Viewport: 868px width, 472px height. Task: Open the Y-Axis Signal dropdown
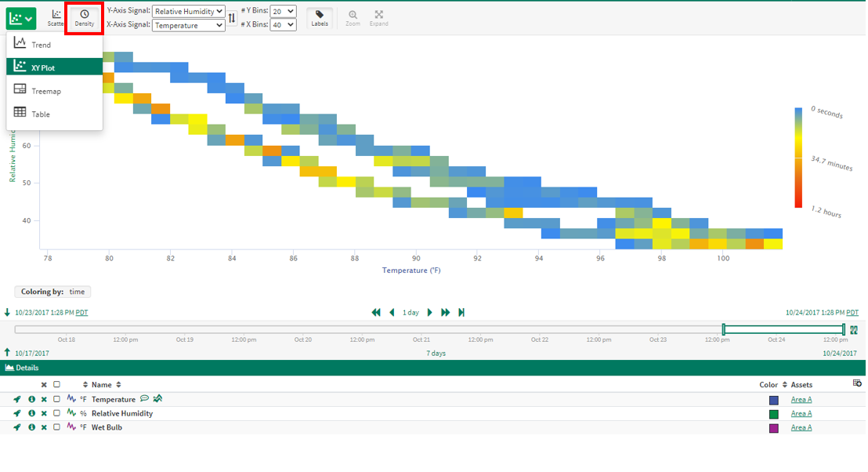pyautogui.click(x=188, y=12)
